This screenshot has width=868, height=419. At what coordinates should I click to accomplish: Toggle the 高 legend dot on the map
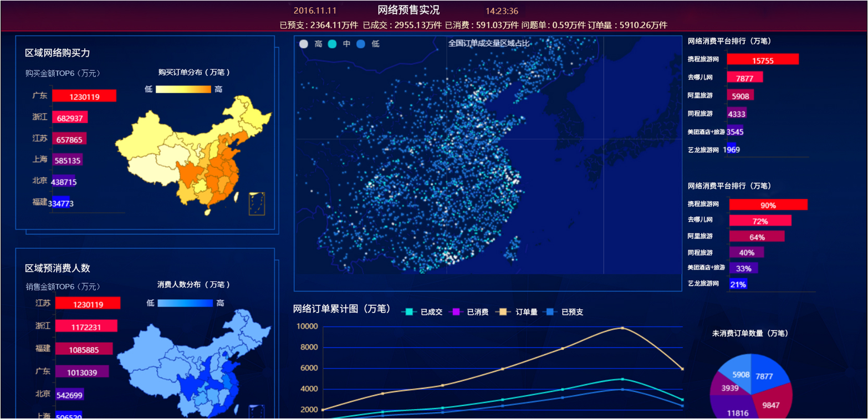303,44
